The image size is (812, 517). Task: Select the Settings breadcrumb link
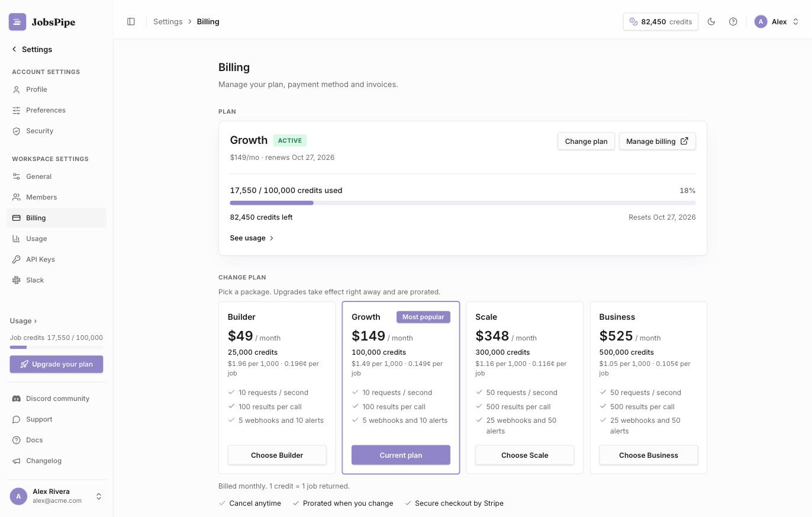[x=168, y=21]
